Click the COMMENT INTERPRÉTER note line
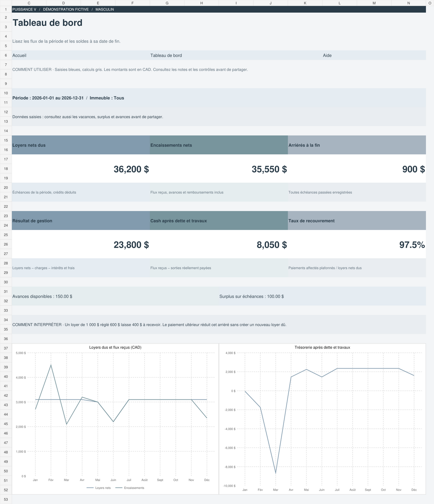Screen dimensions: 434x504 149,325
